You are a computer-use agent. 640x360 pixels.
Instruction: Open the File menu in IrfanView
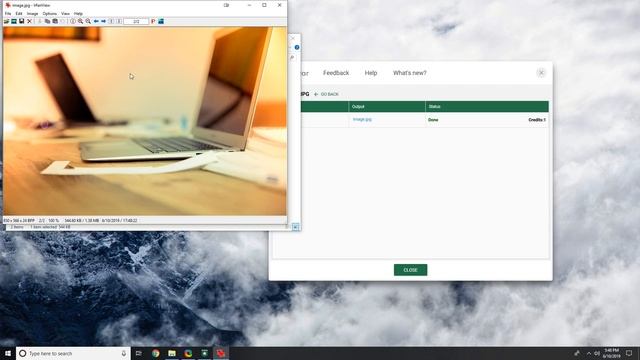click(x=8, y=13)
